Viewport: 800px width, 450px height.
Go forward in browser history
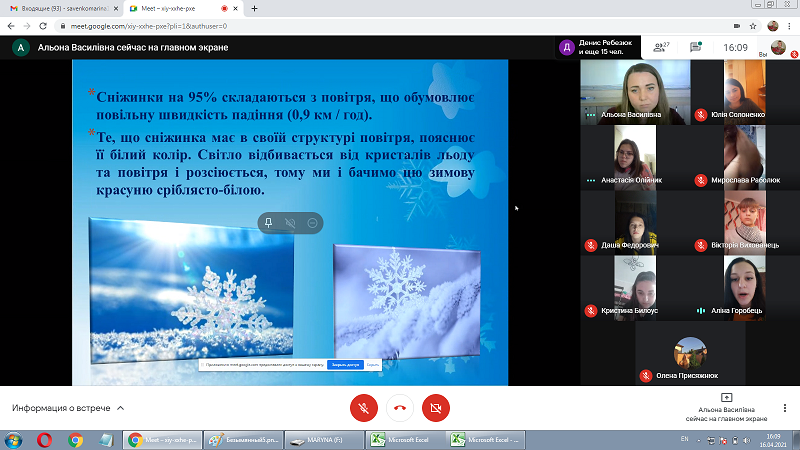click(x=27, y=26)
